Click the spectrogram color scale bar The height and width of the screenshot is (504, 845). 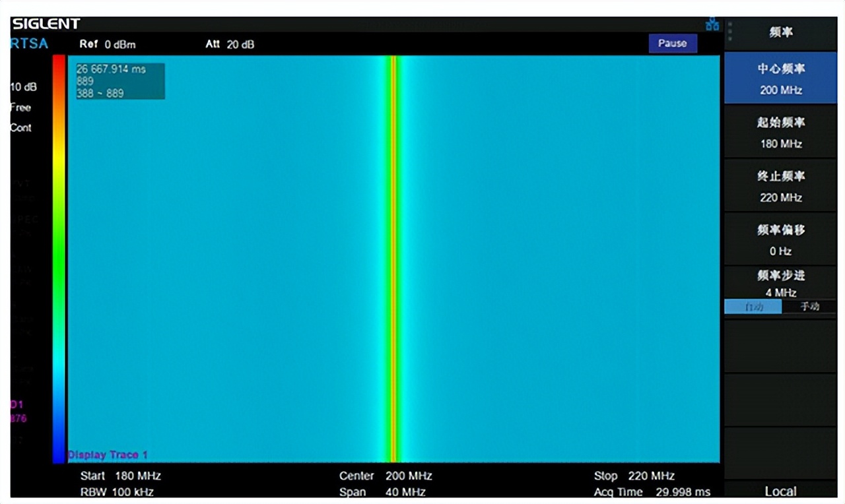click(59, 259)
